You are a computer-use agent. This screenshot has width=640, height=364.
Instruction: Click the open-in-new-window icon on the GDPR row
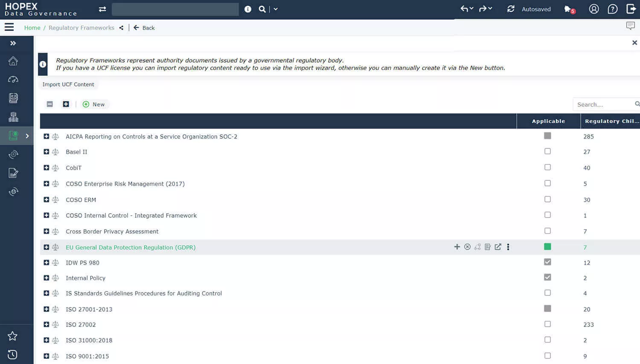click(498, 247)
